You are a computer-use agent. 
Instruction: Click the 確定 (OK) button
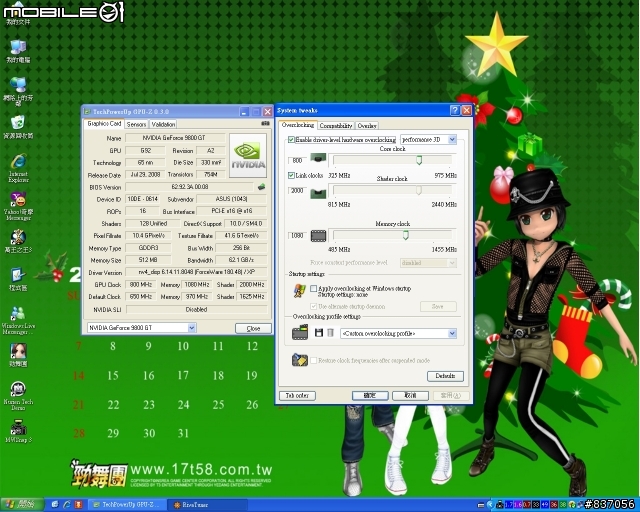(x=370, y=395)
